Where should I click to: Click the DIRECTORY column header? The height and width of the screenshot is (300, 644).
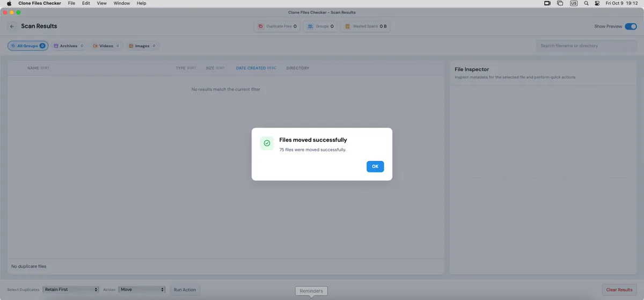coord(298,68)
